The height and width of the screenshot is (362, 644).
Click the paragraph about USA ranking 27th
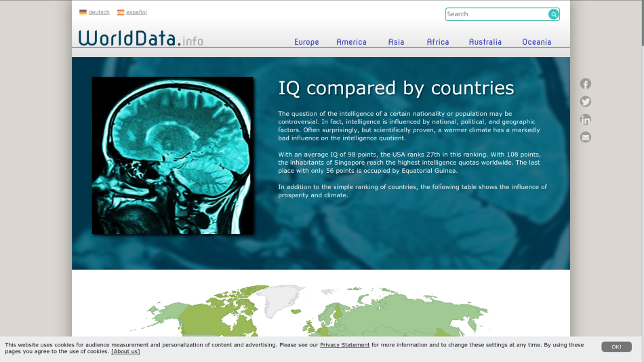click(409, 163)
